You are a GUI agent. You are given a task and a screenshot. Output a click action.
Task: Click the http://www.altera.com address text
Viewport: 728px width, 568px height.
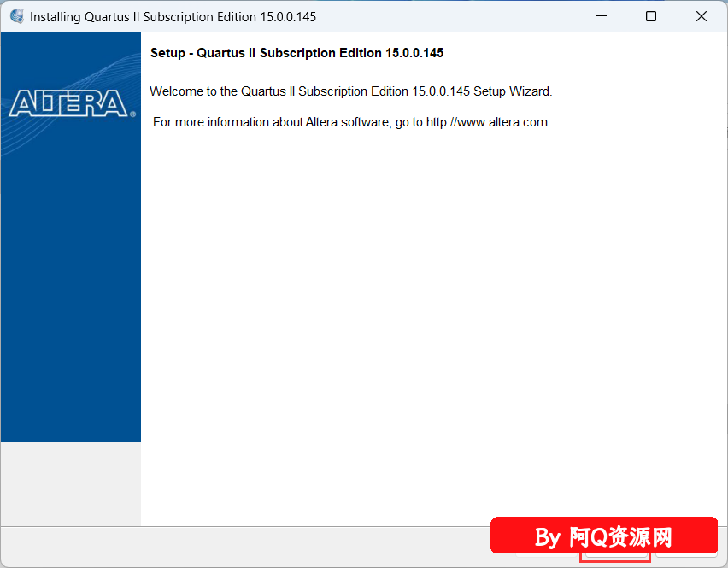click(486, 122)
